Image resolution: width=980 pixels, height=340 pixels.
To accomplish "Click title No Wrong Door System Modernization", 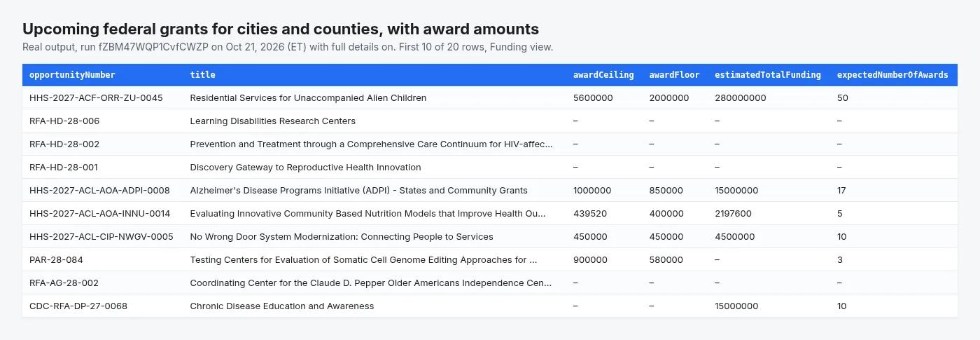I will click(x=342, y=237).
